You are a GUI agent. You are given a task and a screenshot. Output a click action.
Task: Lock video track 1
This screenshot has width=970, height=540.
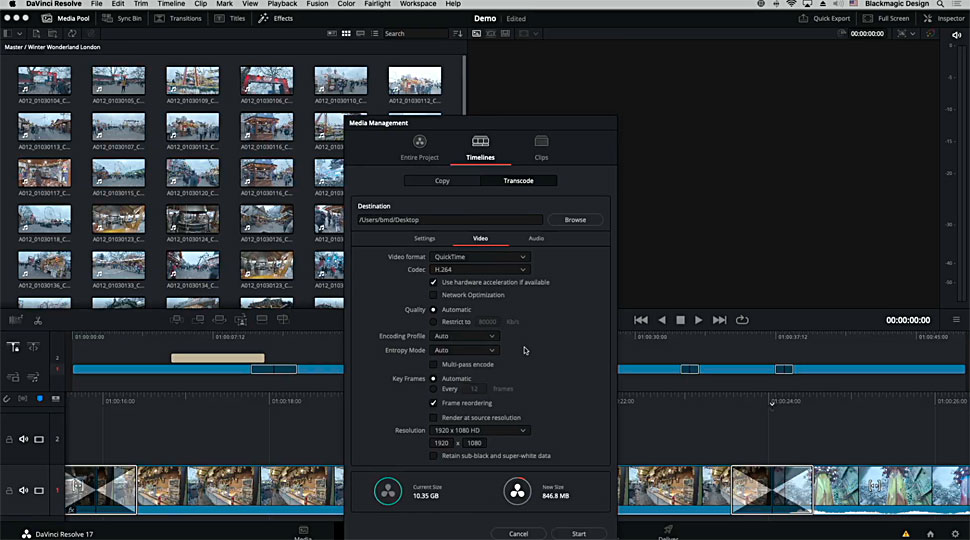tap(9, 491)
